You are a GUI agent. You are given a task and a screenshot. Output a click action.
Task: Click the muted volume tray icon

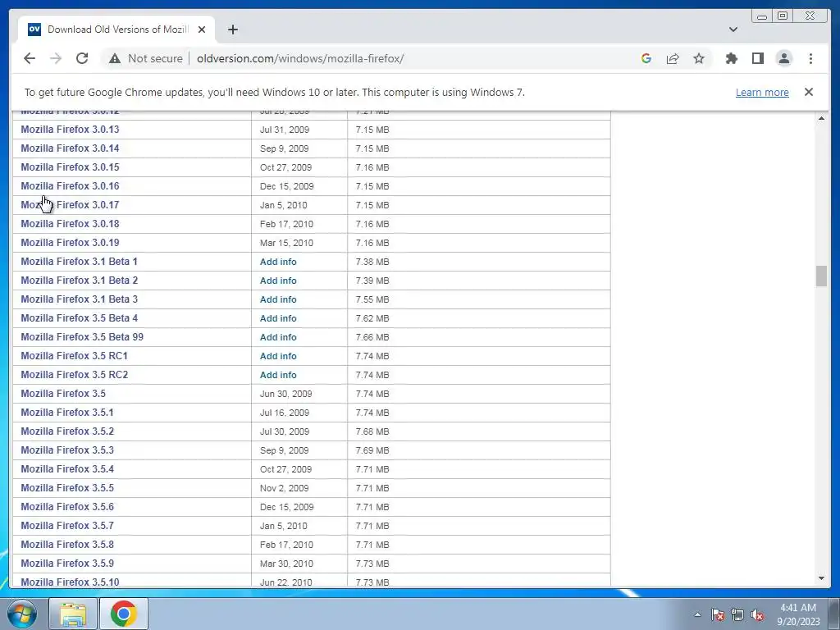click(757, 614)
